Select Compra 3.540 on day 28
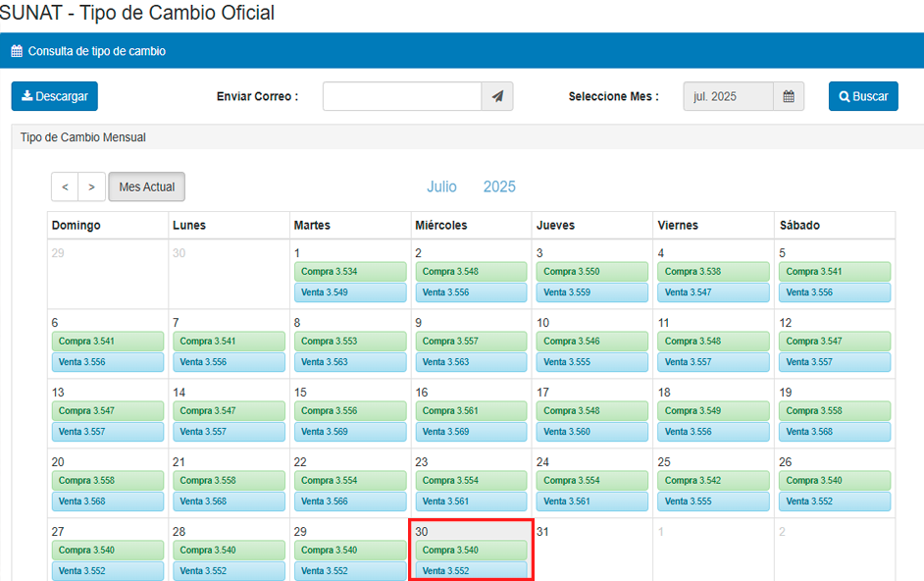924x581 pixels. [x=229, y=550]
